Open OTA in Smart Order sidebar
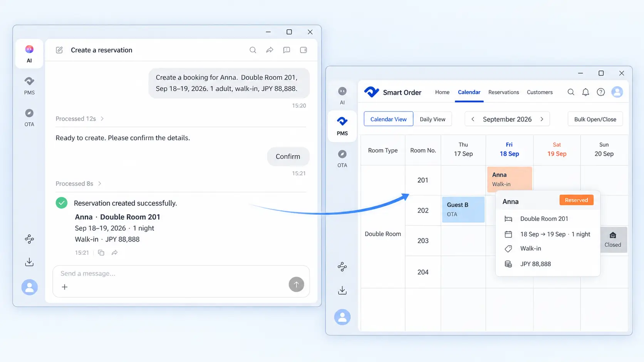Image resolution: width=644 pixels, height=362 pixels. [x=342, y=158]
